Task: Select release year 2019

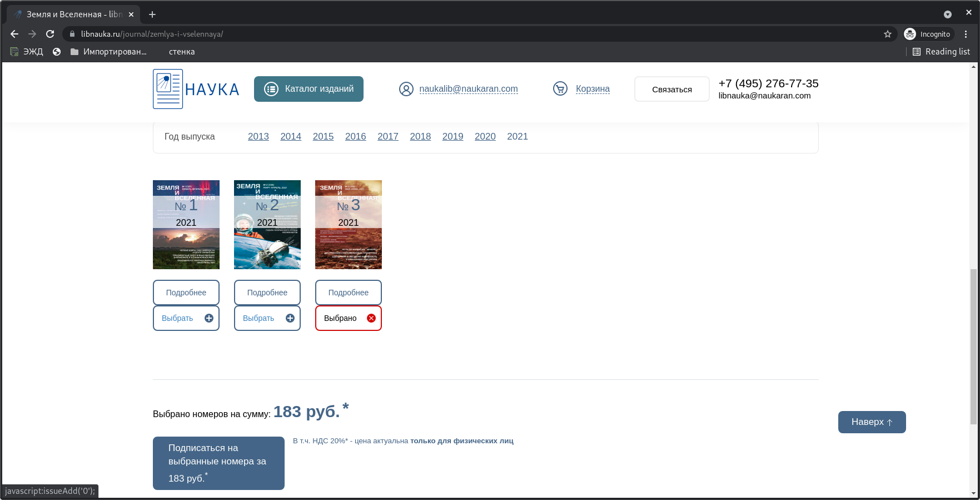Action: [453, 137]
